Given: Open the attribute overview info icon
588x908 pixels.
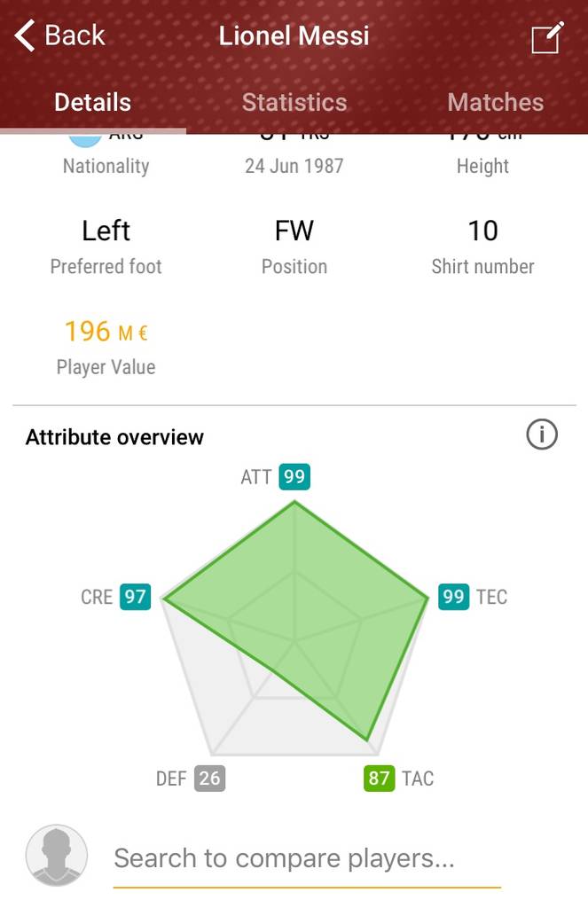Looking at the screenshot, I should (x=542, y=434).
